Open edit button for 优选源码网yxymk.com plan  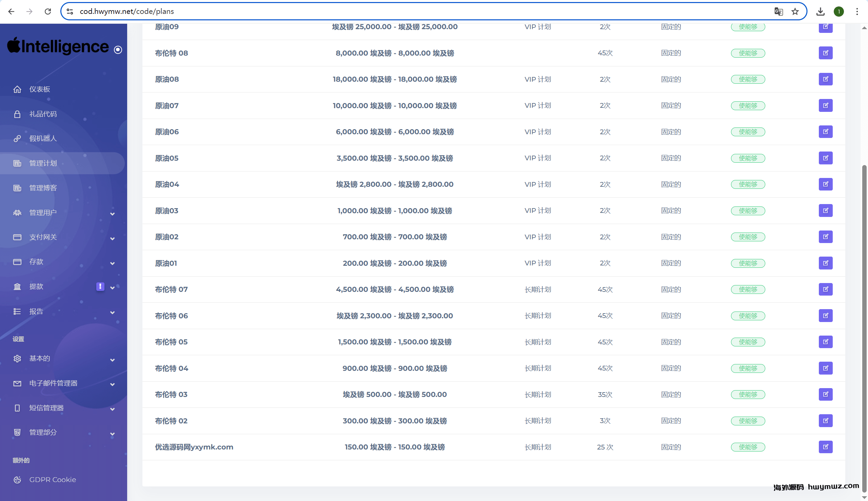(825, 447)
